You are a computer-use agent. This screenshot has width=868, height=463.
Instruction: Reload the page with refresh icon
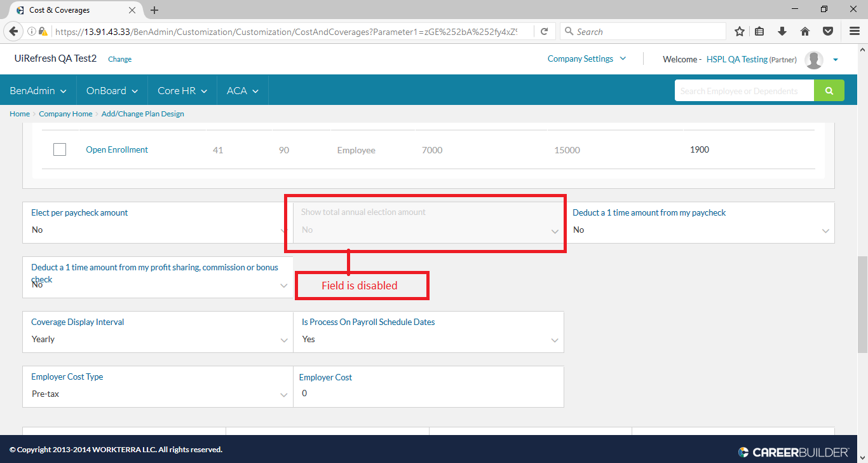(x=544, y=31)
